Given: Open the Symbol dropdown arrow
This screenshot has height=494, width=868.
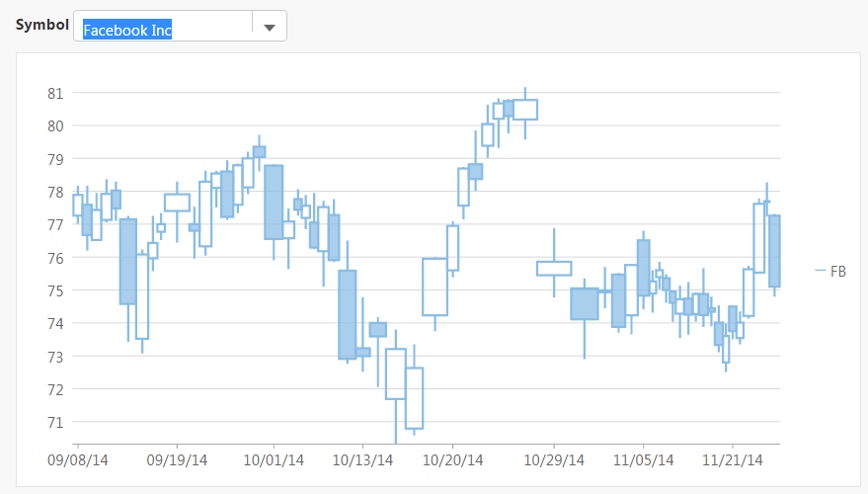Looking at the screenshot, I should pos(270,27).
